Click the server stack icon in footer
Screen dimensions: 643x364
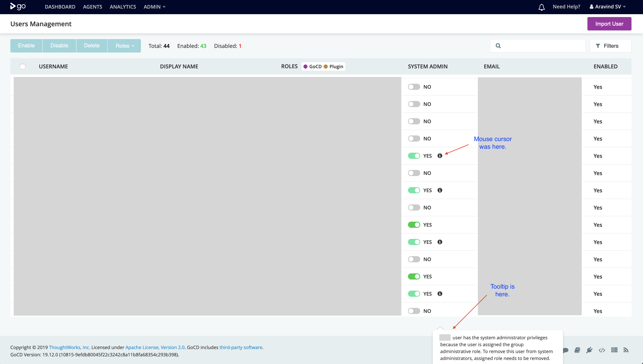pyautogui.click(x=614, y=350)
